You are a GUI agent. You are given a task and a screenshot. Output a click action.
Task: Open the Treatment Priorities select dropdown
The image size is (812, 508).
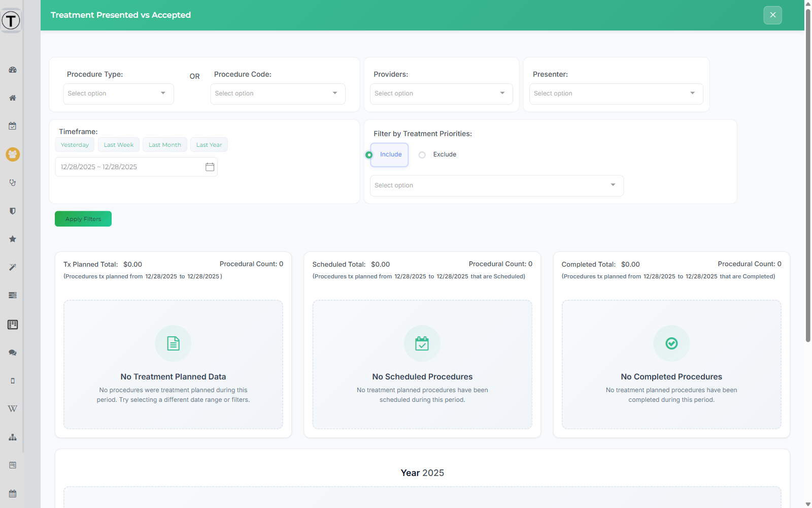coord(496,185)
